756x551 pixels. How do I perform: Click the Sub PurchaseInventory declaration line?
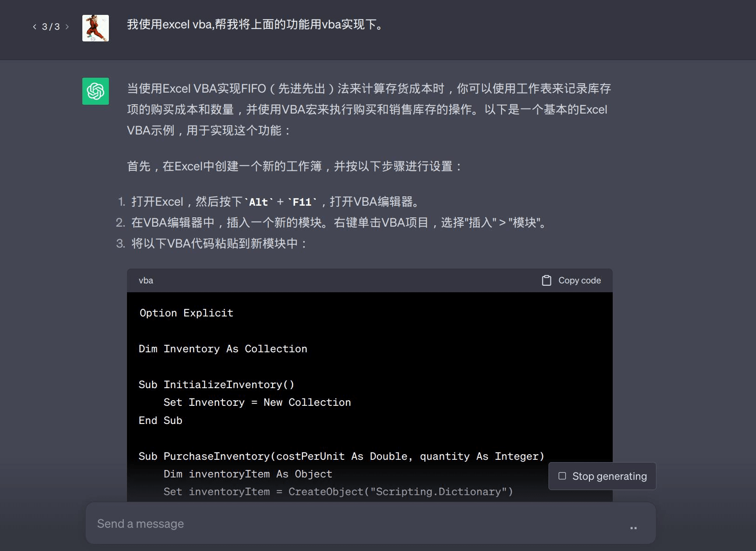pos(341,456)
